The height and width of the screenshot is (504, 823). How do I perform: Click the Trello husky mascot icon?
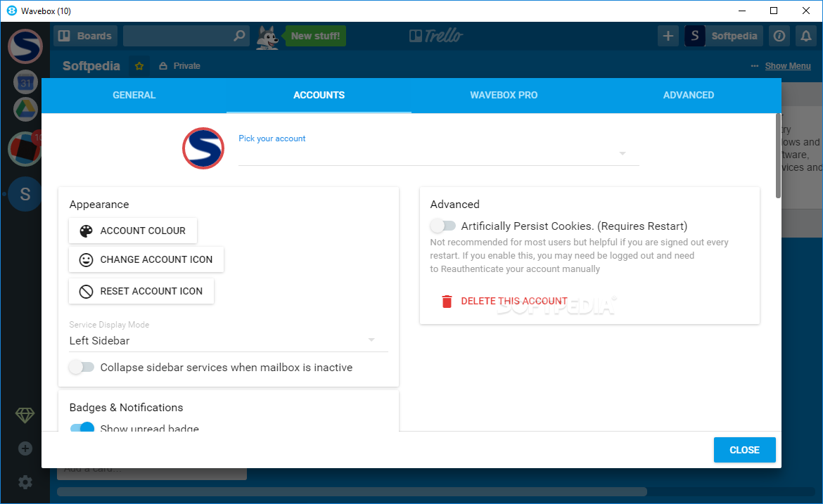[268, 38]
